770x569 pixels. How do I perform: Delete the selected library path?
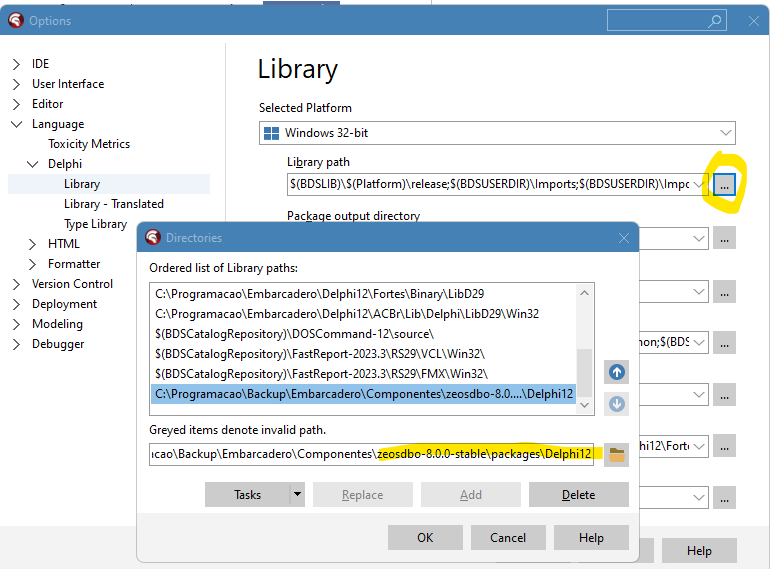point(578,494)
